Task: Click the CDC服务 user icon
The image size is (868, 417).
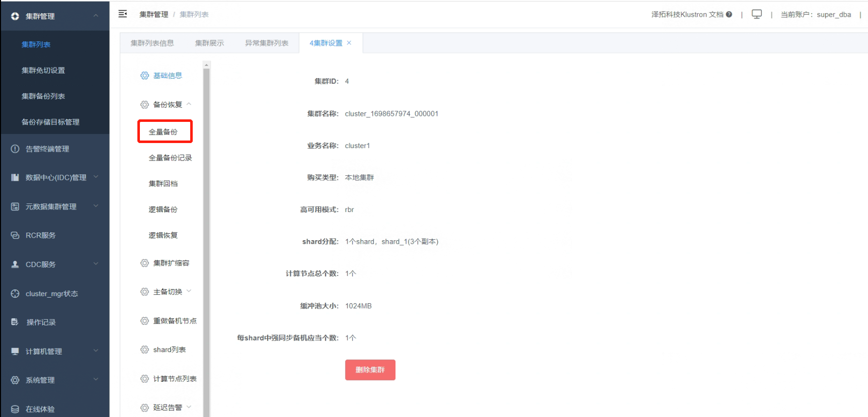Action: (x=15, y=264)
